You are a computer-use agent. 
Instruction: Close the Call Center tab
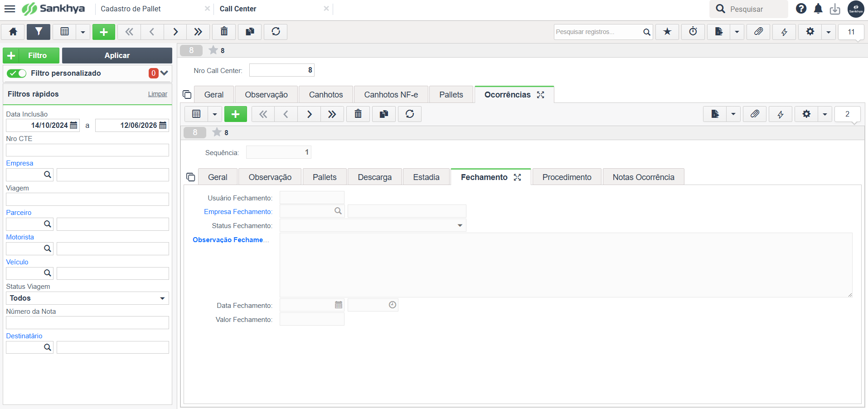click(x=326, y=9)
